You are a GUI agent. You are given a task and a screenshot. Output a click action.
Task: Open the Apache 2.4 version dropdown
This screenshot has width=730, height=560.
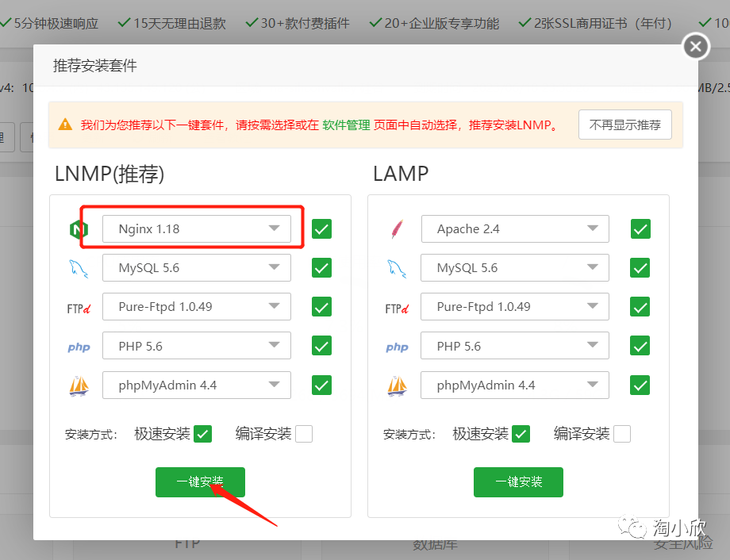pyautogui.click(x=515, y=228)
